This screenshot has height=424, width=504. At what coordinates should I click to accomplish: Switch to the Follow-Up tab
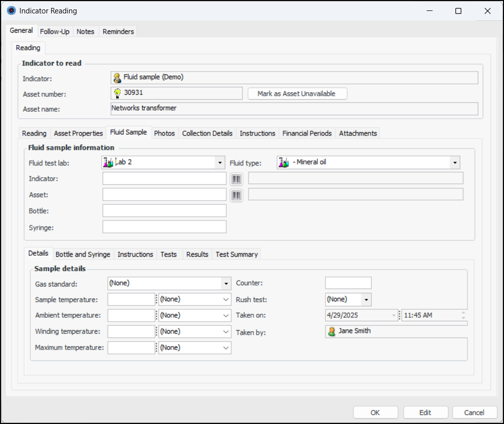click(55, 31)
